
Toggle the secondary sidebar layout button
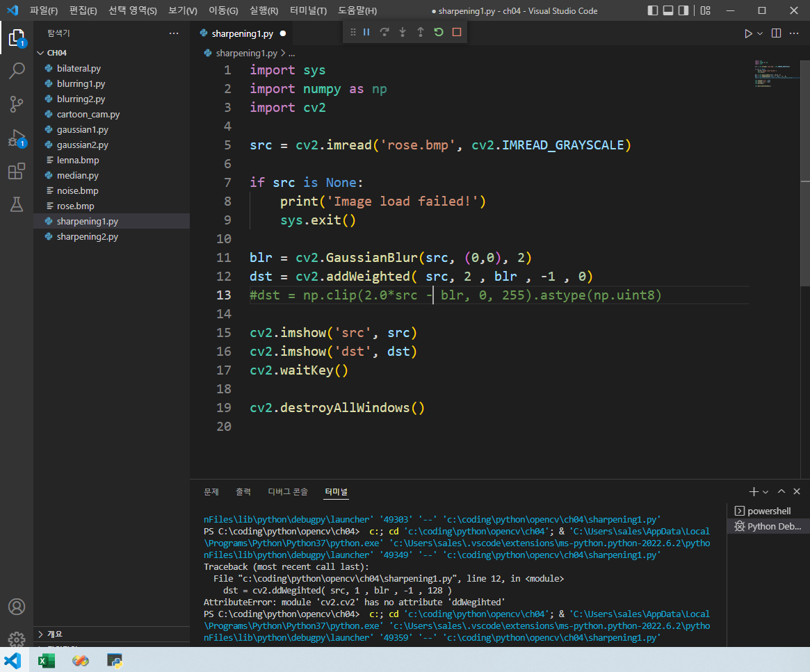click(684, 10)
